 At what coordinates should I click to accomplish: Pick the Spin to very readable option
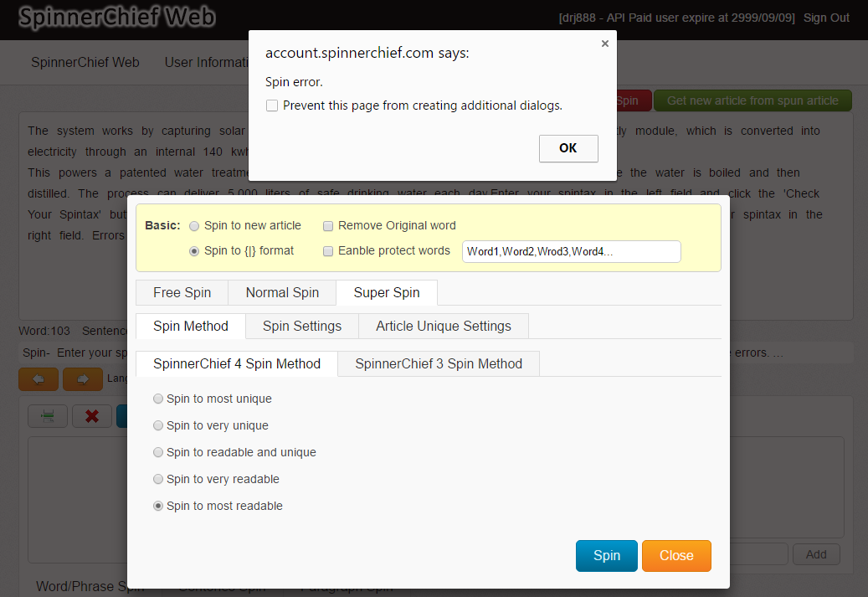[158, 480]
